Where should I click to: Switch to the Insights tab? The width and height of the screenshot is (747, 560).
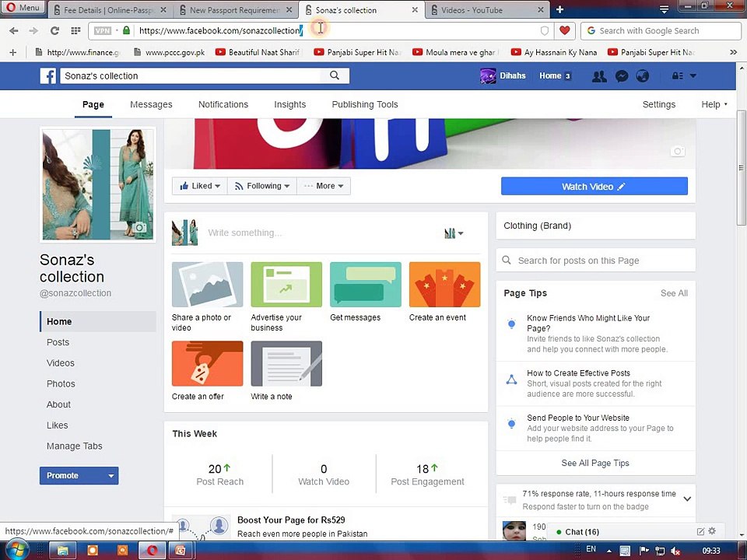[x=289, y=104]
